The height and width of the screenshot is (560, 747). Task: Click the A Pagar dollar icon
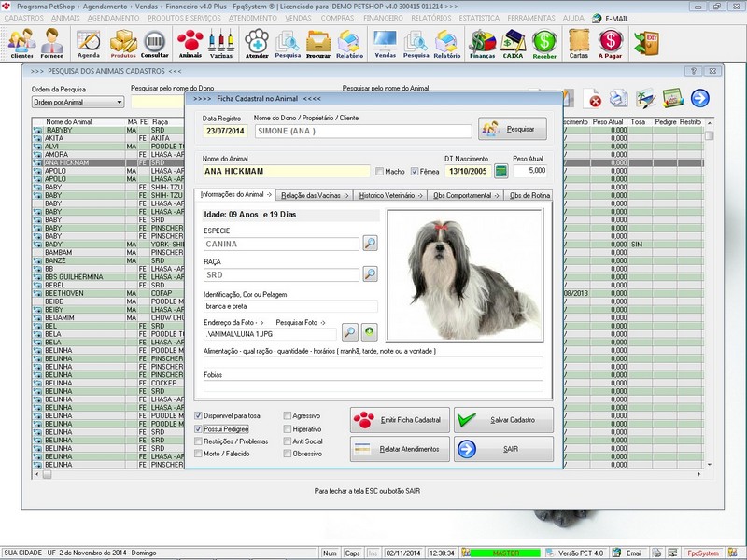coord(611,43)
